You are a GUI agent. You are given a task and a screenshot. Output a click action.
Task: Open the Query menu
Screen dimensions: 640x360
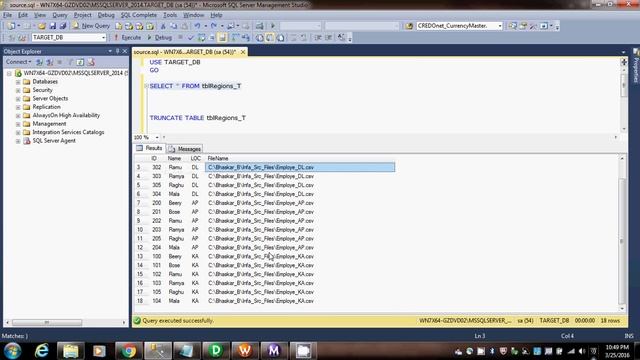(x=60, y=15)
